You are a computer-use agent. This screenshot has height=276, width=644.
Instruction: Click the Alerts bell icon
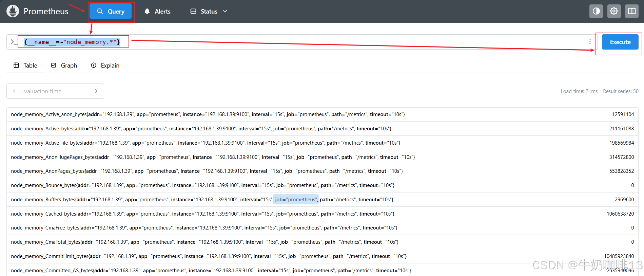pos(147,11)
